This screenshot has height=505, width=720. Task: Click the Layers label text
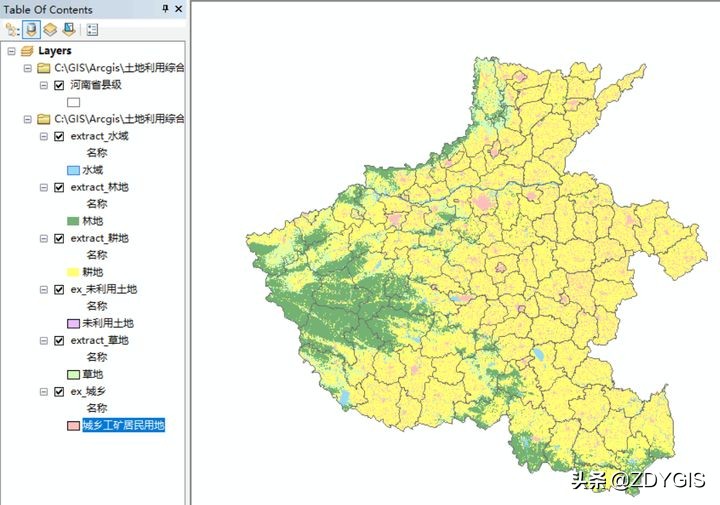tap(55, 50)
